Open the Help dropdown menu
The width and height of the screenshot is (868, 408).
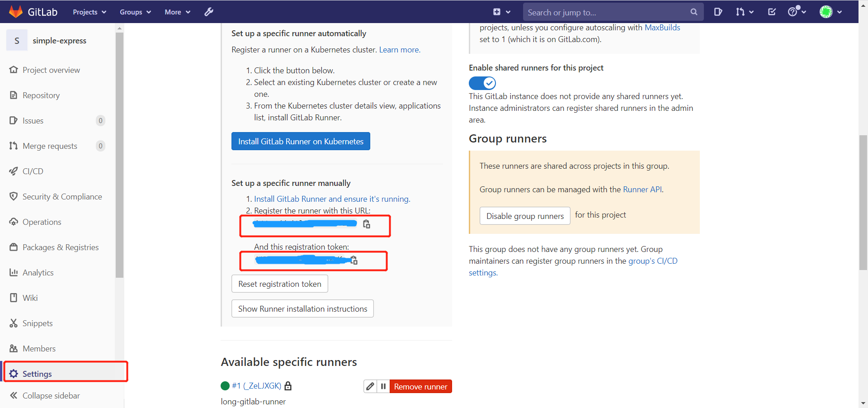coord(797,12)
